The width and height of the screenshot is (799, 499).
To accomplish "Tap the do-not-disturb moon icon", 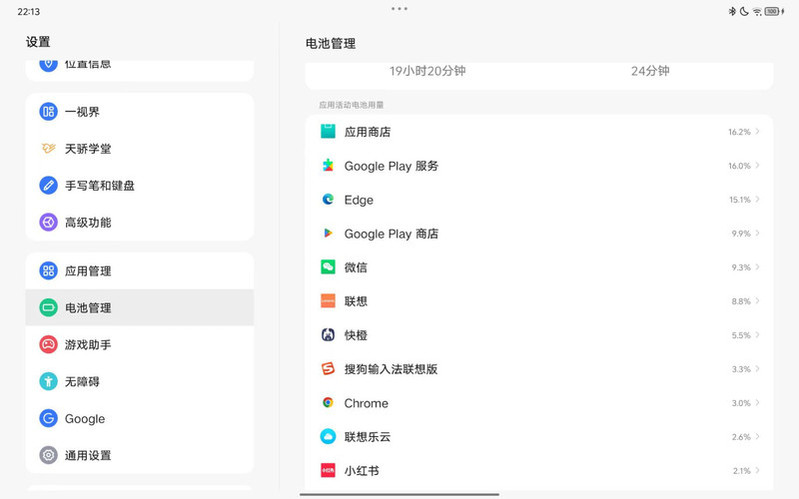I will click(x=744, y=11).
